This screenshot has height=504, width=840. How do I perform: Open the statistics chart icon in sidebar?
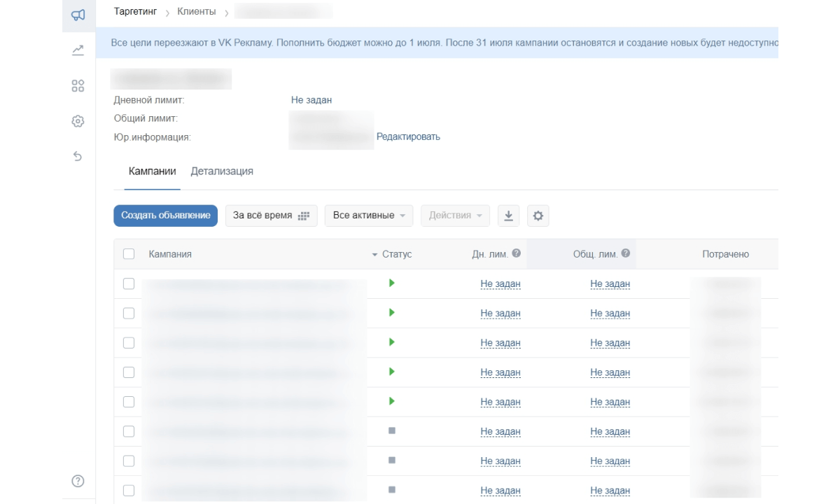(x=78, y=50)
